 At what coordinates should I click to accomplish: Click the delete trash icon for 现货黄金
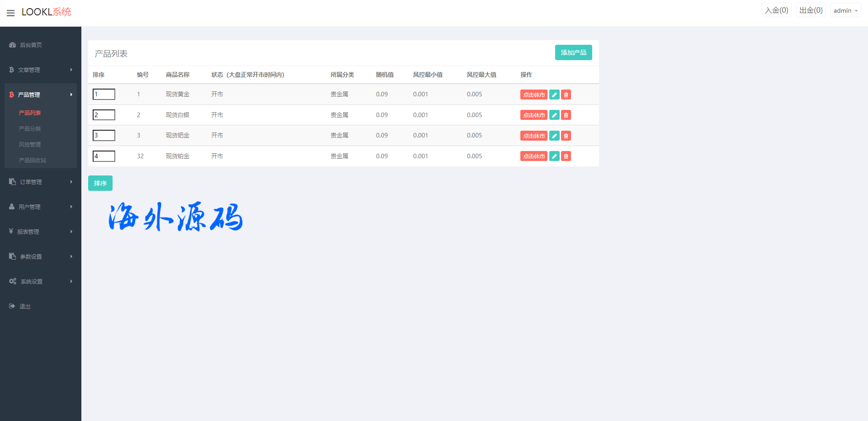point(566,95)
